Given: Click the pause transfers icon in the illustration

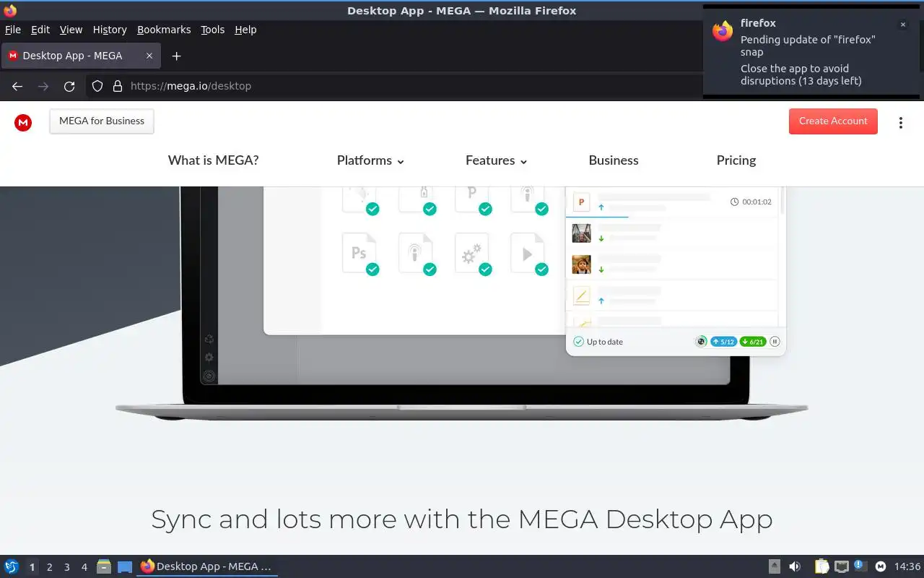Looking at the screenshot, I should click(x=775, y=342).
